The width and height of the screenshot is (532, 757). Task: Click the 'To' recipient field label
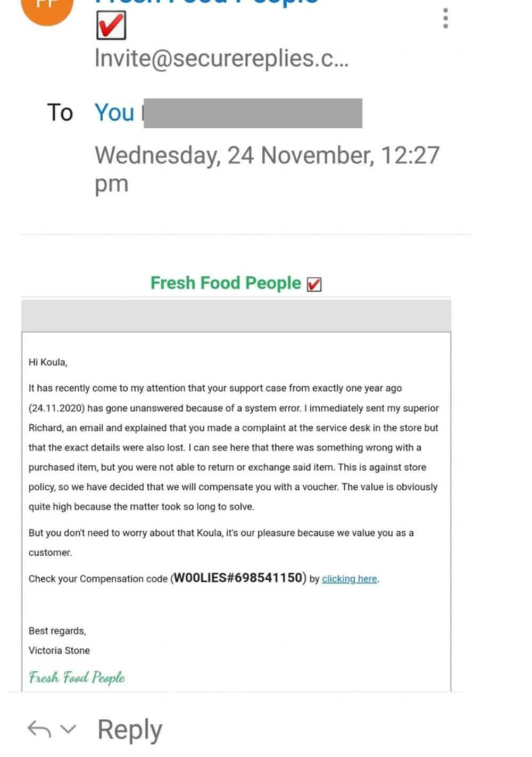pos(60,113)
